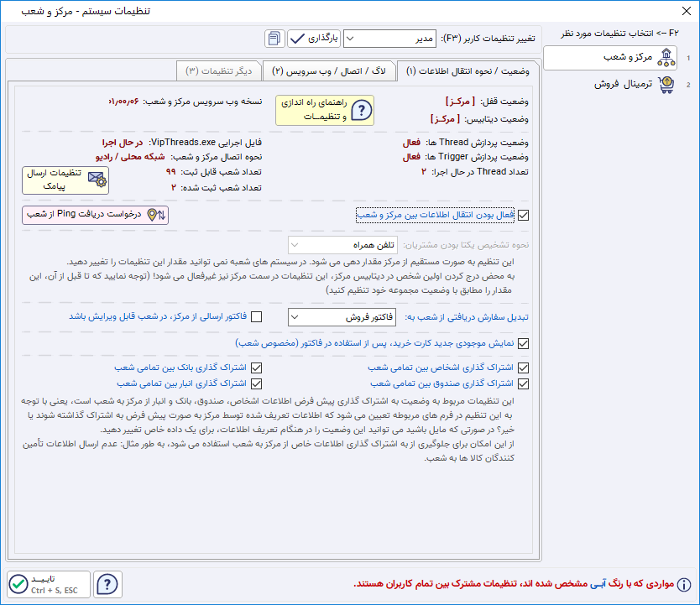
Task: Click the copy settings icon beside بارگذاری
Action: coord(274,39)
